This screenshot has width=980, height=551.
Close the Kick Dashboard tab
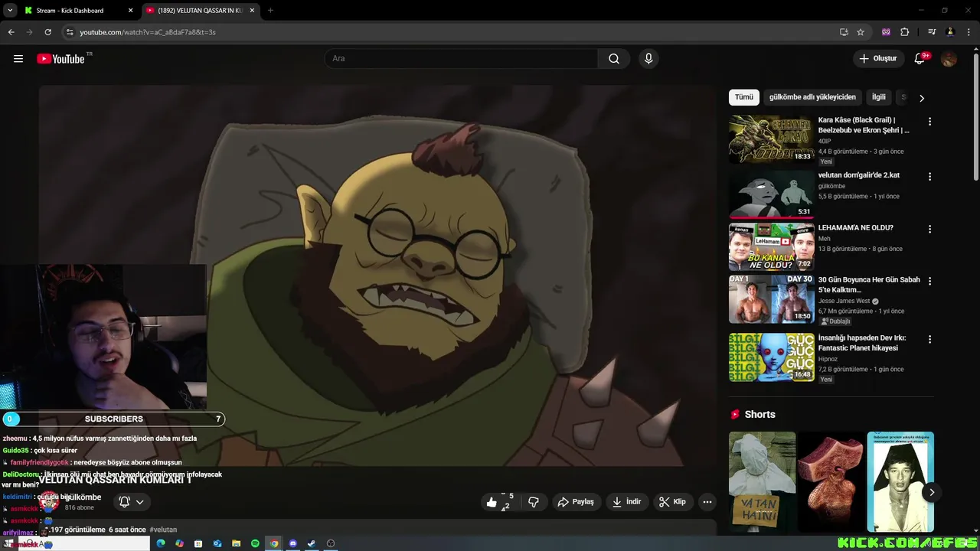click(130, 11)
